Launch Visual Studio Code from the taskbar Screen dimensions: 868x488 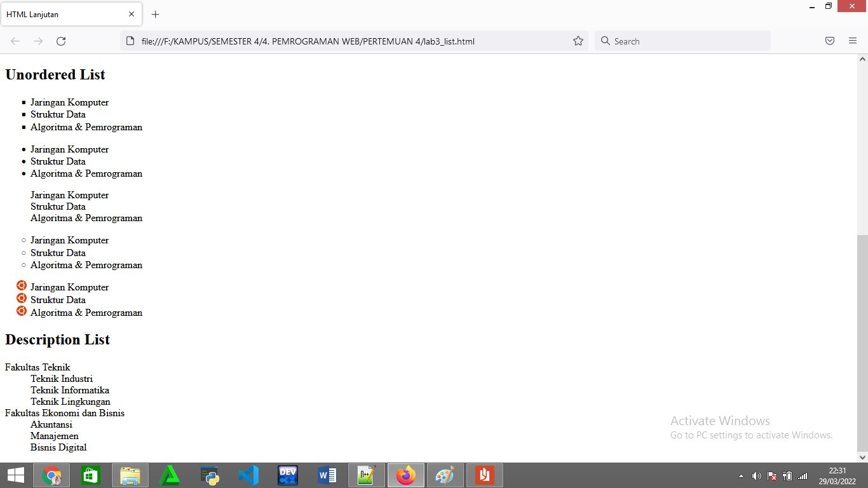tap(248, 475)
